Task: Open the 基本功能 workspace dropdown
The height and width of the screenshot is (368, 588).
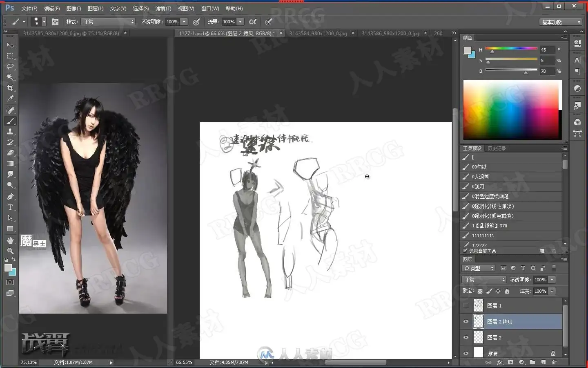Action: [x=561, y=22]
